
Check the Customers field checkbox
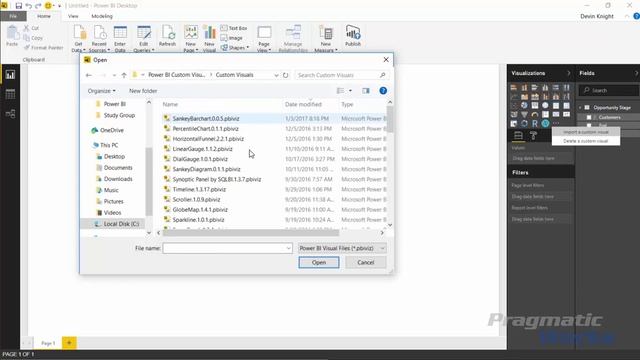coord(589,118)
